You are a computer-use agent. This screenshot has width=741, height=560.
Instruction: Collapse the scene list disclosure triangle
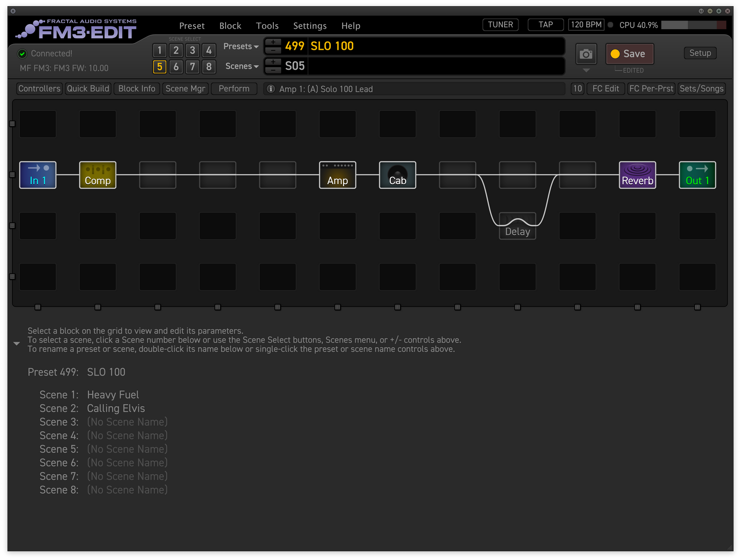tap(16, 343)
